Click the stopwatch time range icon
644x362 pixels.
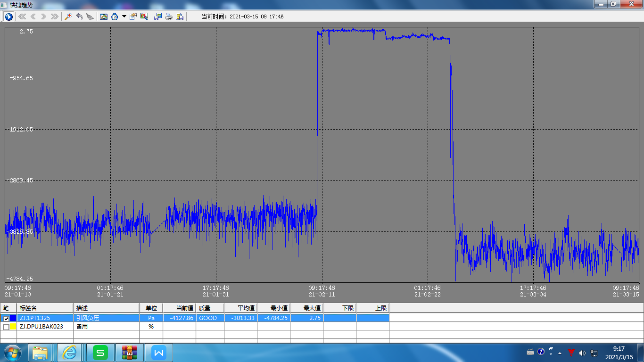point(115,16)
